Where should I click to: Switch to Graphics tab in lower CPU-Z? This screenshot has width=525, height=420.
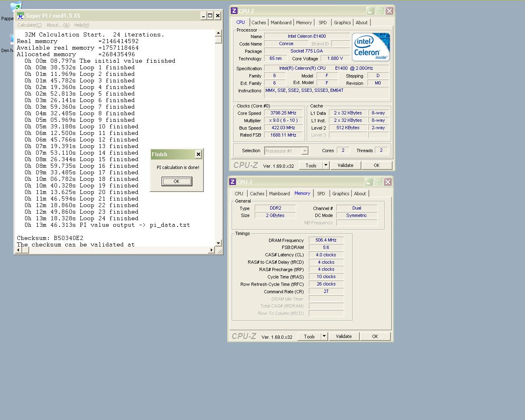[x=341, y=194]
